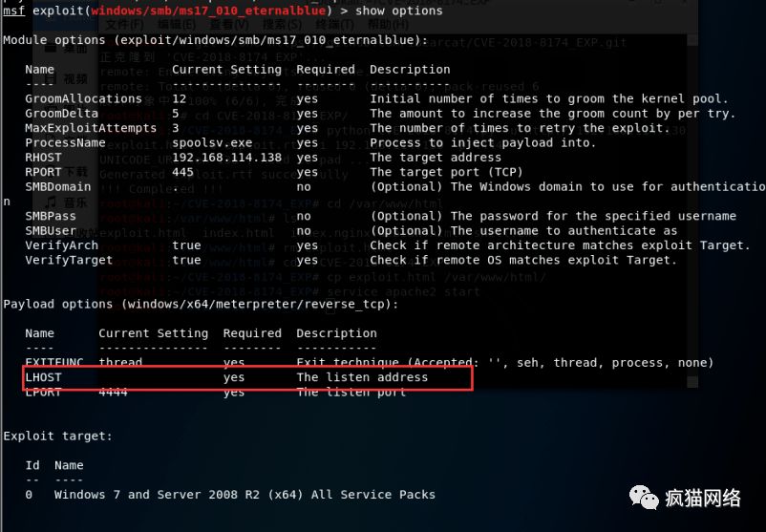
Task: Click the spoolsv.exe process value
Action: pos(212,142)
